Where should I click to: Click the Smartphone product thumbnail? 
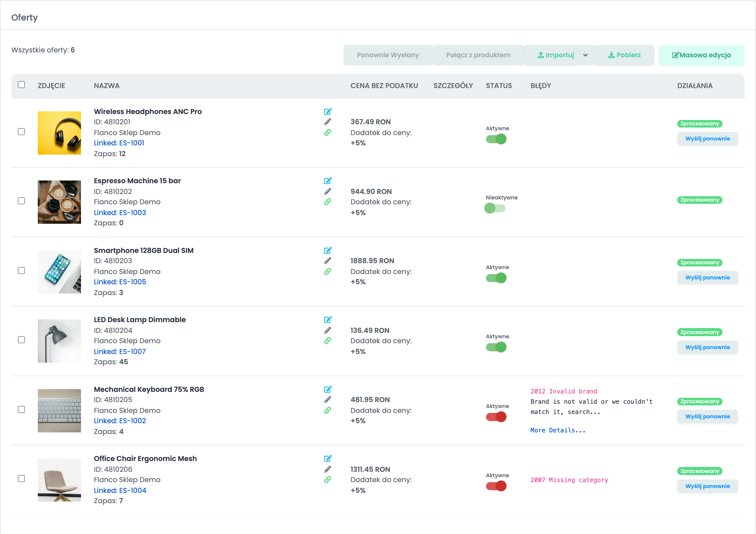coord(59,272)
